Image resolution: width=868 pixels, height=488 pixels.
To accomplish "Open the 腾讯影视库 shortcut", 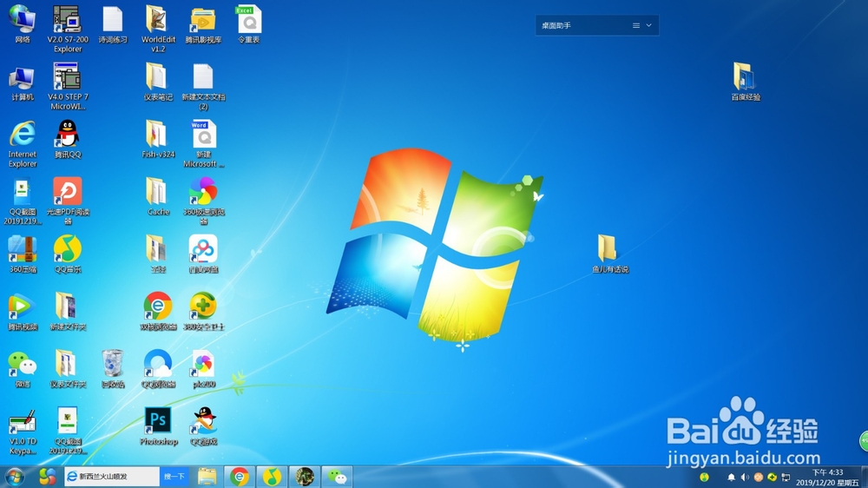I will pyautogui.click(x=203, y=25).
